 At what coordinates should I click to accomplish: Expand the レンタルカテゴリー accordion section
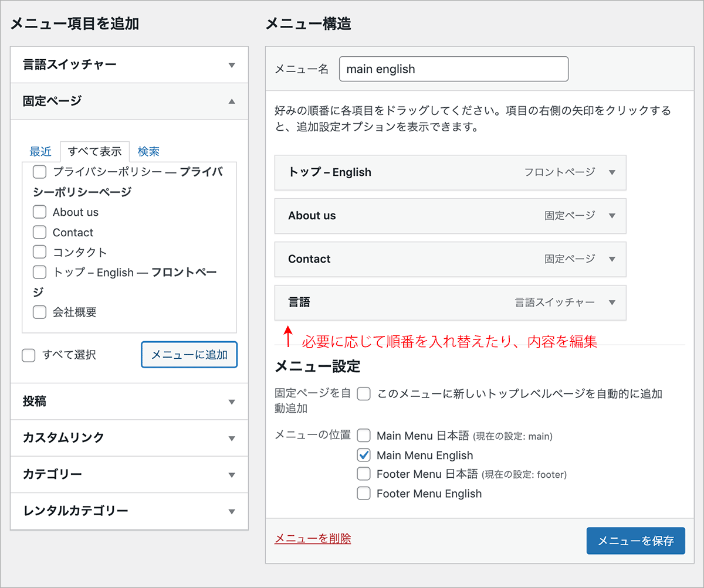[231, 511]
